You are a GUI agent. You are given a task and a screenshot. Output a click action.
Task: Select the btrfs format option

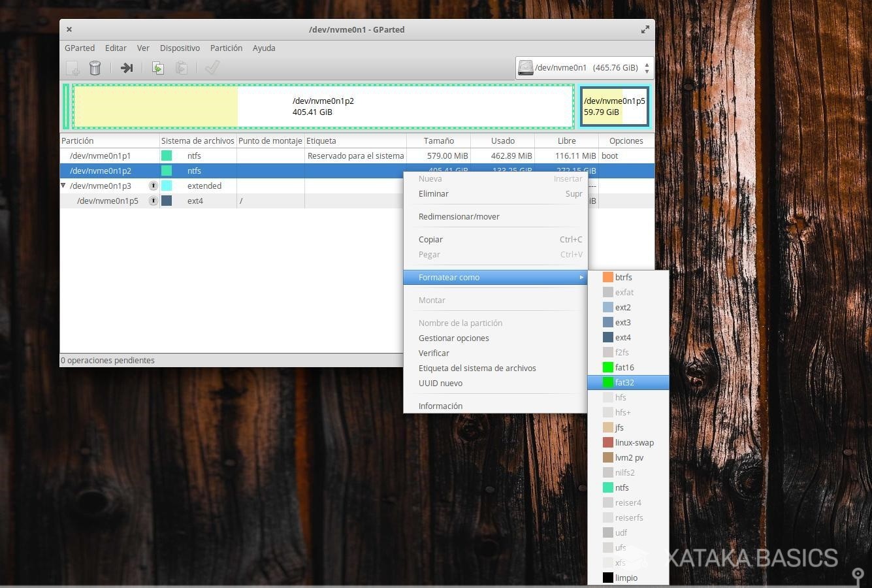(623, 277)
